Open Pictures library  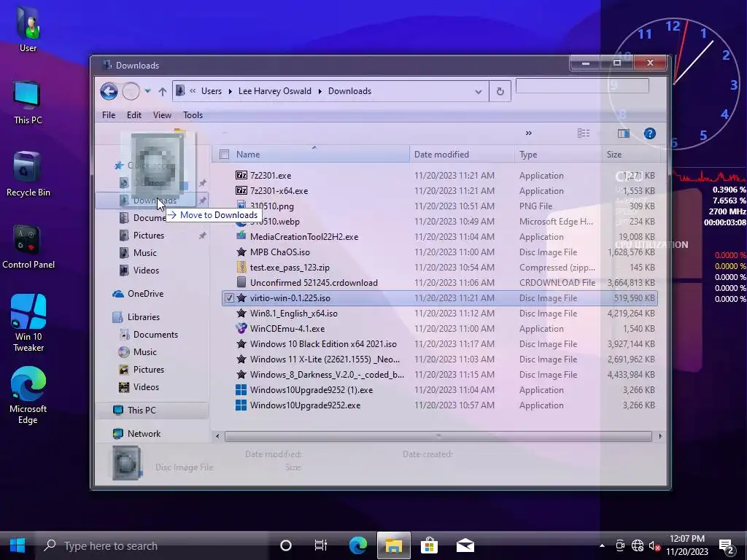(149, 370)
